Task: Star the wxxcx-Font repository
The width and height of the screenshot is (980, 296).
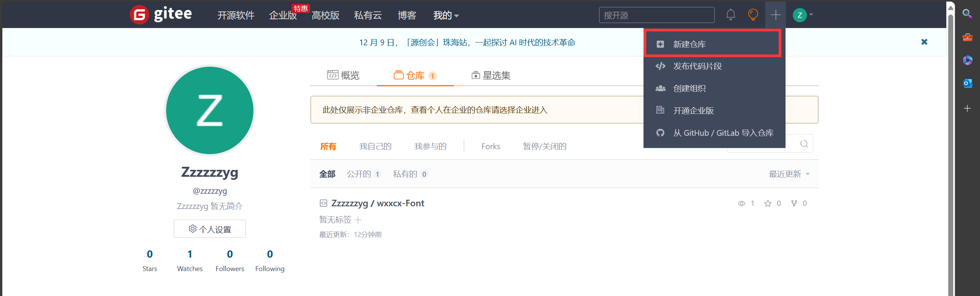Action: (768, 203)
